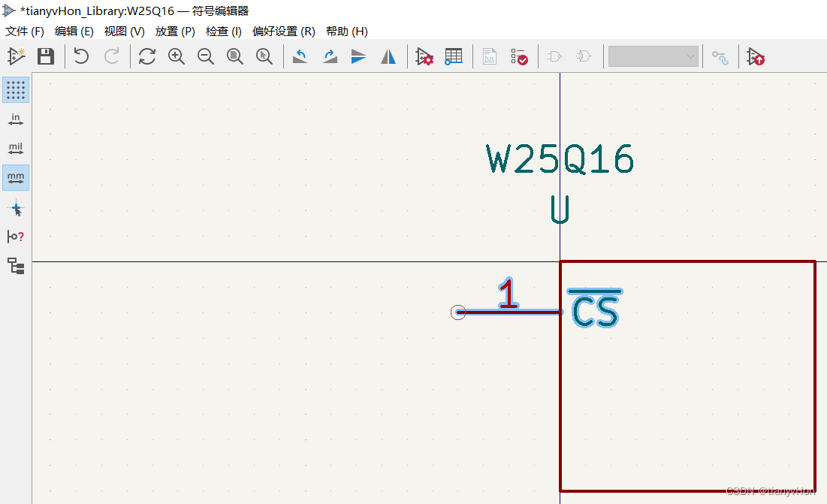Redo the last undone edit
Image resolution: width=827 pixels, height=504 pixels.
[x=112, y=56]
